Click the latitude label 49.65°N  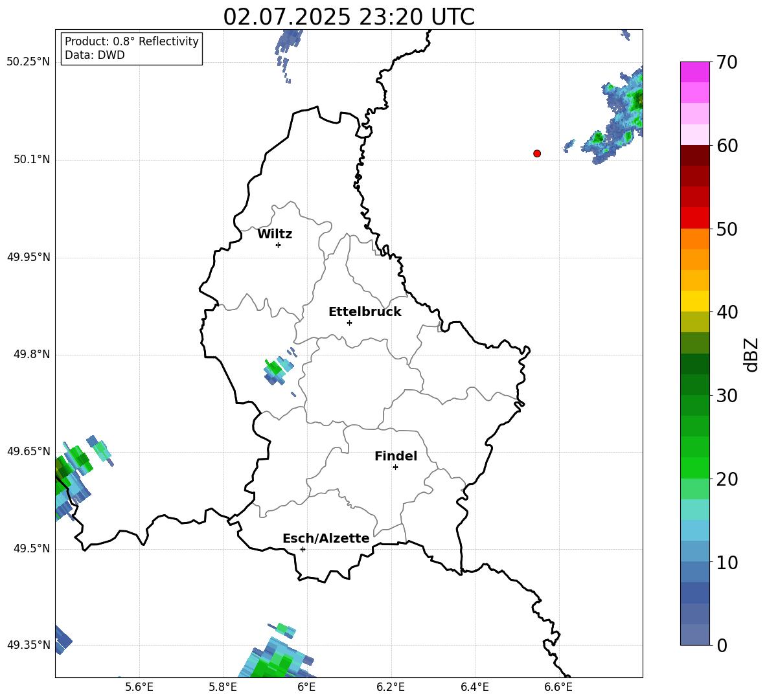(x=29, y=451)
